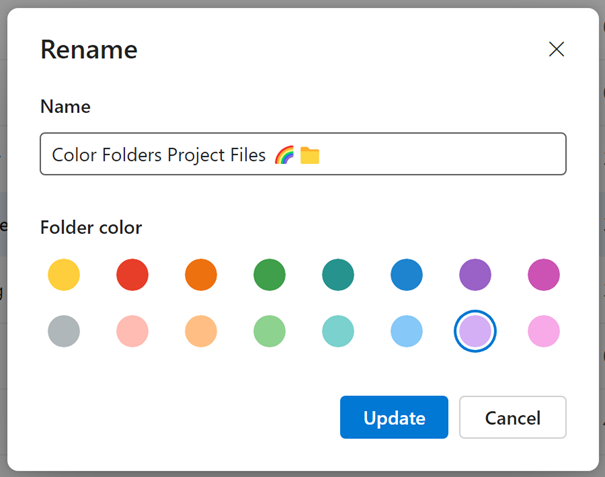
Task: Choose the red folder color
Action: click(132, 274)
